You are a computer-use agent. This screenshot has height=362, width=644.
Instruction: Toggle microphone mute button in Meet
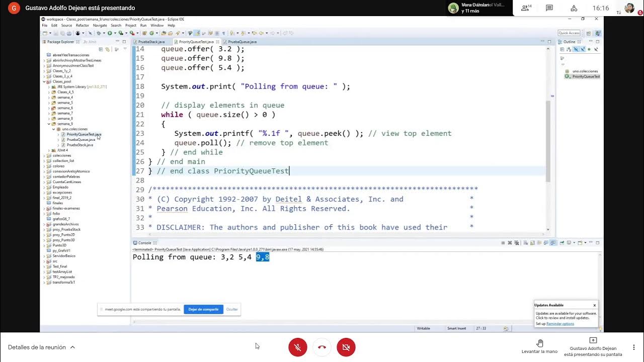(298, 347)
